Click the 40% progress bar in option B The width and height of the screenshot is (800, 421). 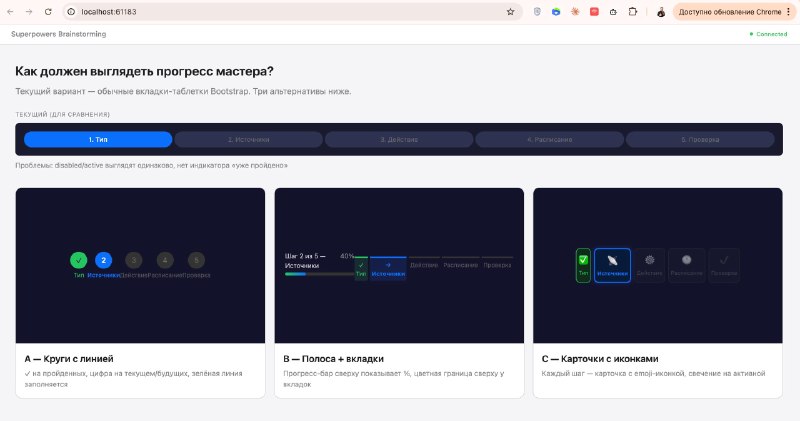pos(318,273)
